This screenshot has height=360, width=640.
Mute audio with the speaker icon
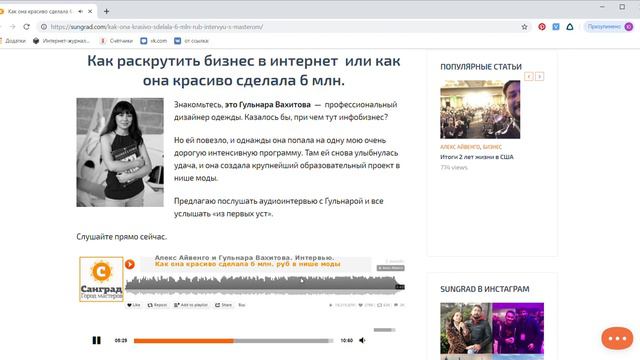362,340
